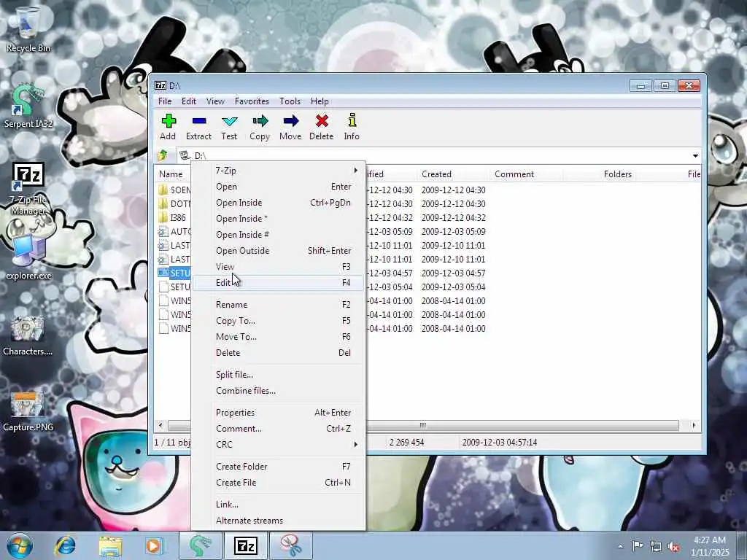
Task: Show hidden tray icons arrow
Action: pyautogui.click(x=620, y=547)
